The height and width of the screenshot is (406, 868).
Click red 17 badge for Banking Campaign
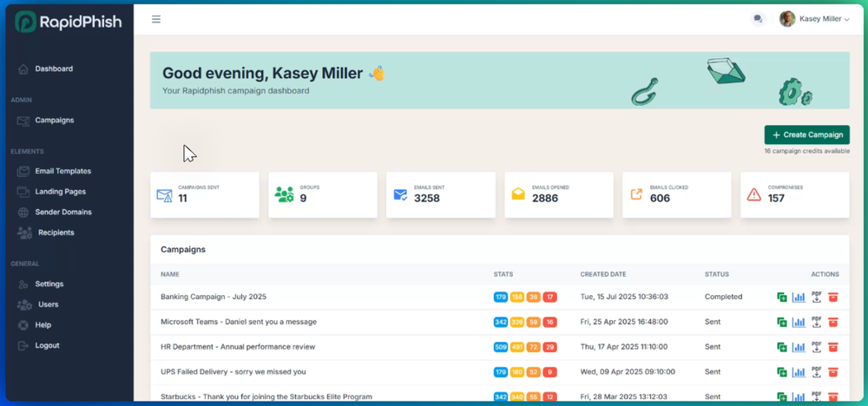click(x=549, y=297)
